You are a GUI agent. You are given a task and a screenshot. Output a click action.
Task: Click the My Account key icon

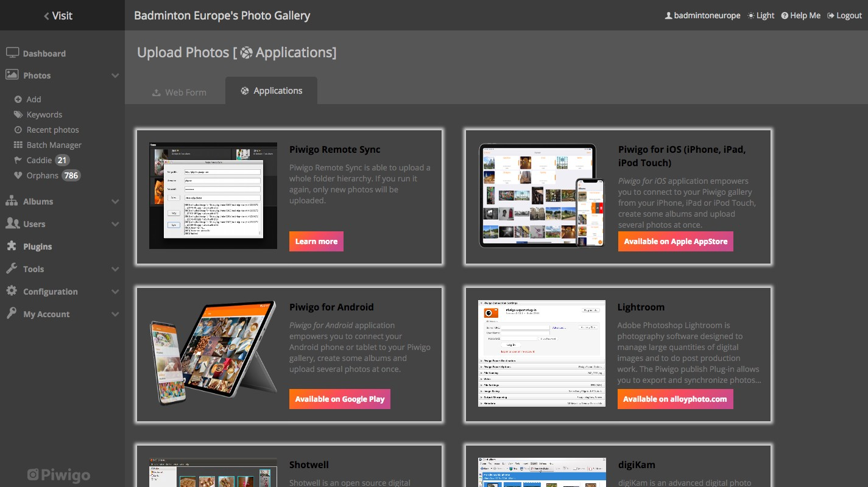coord(12,314)
